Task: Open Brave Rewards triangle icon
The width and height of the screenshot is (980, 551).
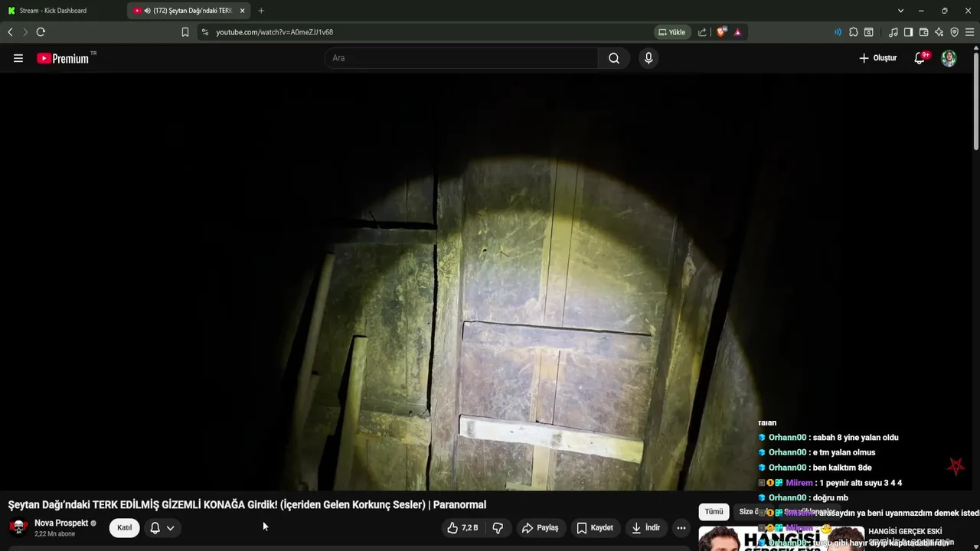Action: 737,32
